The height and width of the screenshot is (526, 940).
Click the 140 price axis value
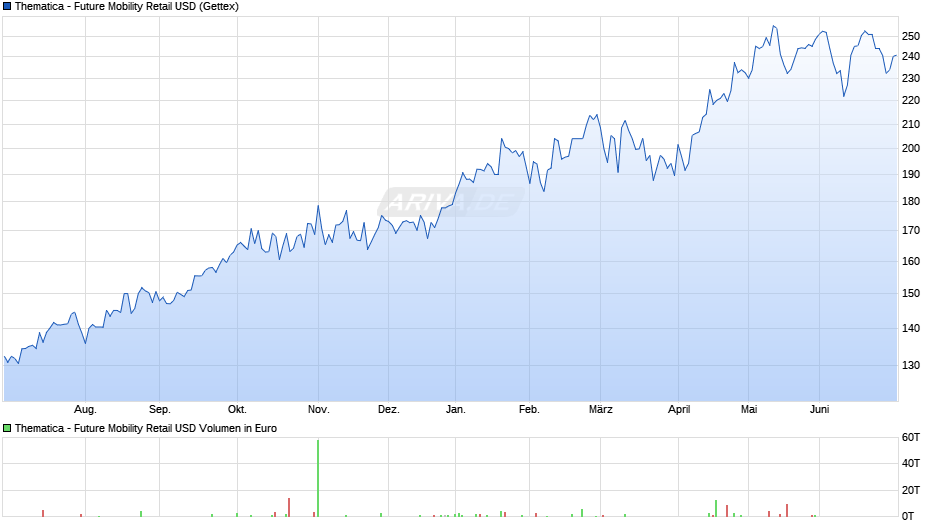tap(911, 328)
